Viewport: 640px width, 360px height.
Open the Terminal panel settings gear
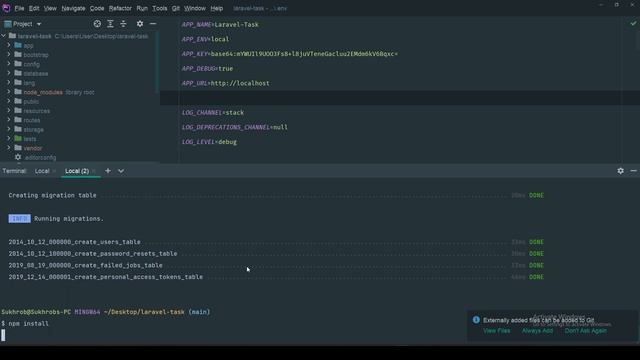pos(620,171)
